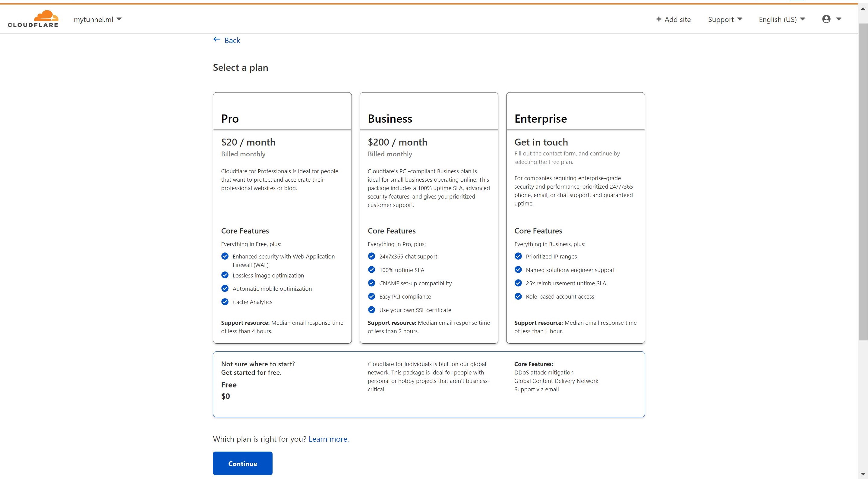Click the left arrow icon beside Back
This screenshot has width=868, height=479.
(x=217, y=40)
